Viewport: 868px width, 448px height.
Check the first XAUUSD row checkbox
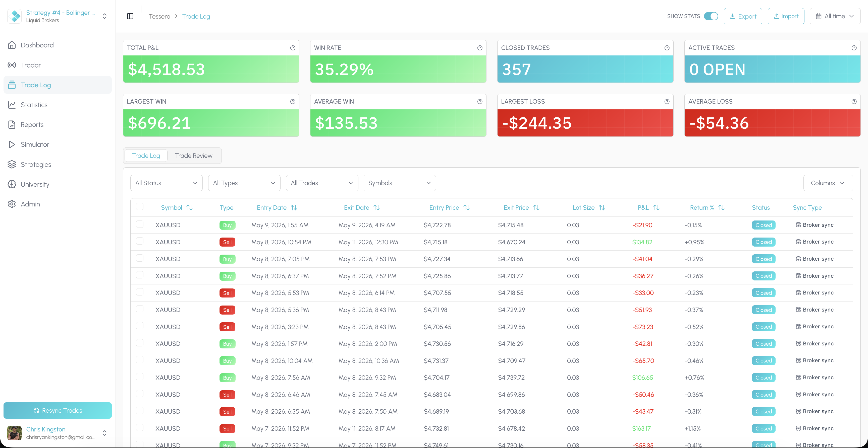[x=140, y=224]
